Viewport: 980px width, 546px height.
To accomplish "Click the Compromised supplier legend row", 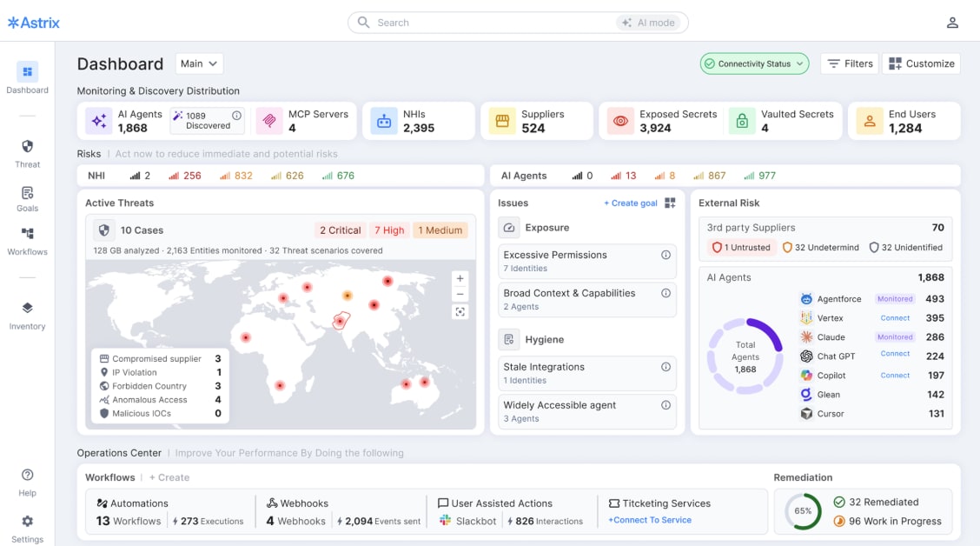I will [160, 359].
